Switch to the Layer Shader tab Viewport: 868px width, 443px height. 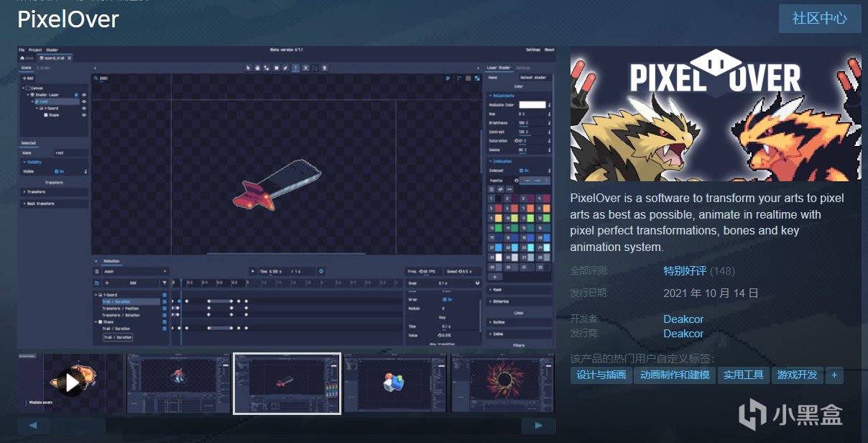tap(499, 68)
